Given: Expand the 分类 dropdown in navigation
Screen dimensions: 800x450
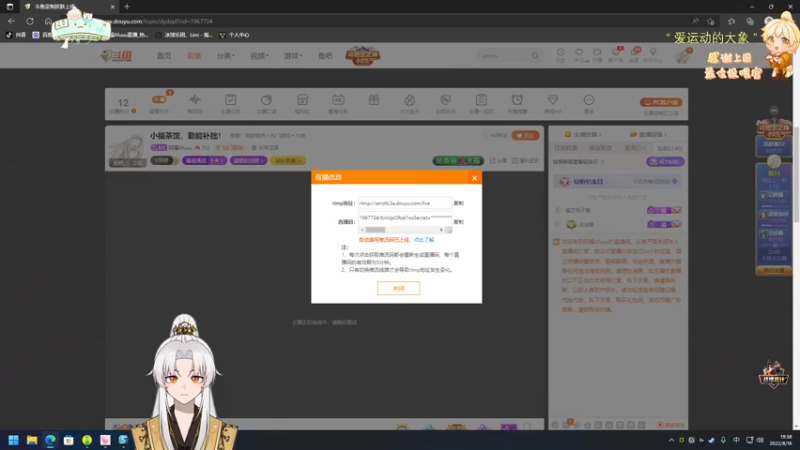Looking at the screenshot, I should [226, 56].
